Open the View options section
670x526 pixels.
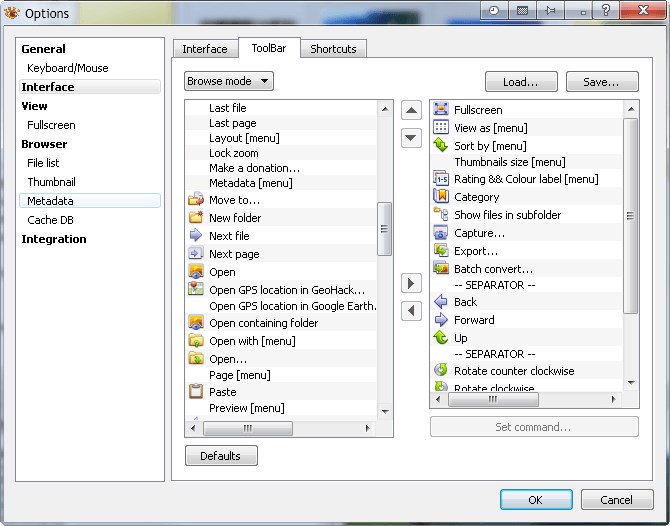click(35, 106)
